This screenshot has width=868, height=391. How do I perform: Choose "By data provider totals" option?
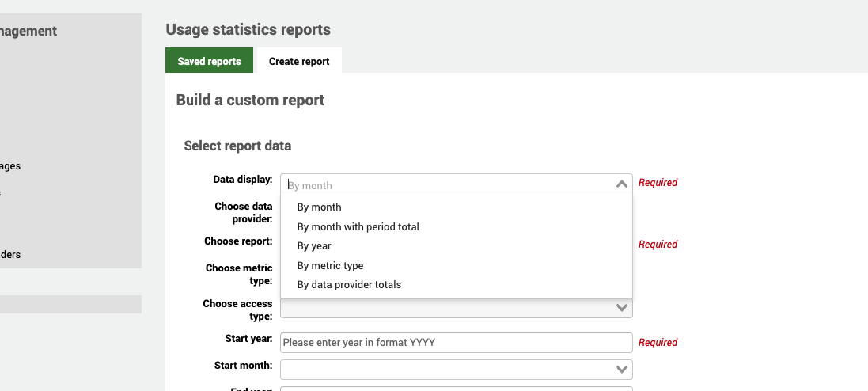[349, 285]
